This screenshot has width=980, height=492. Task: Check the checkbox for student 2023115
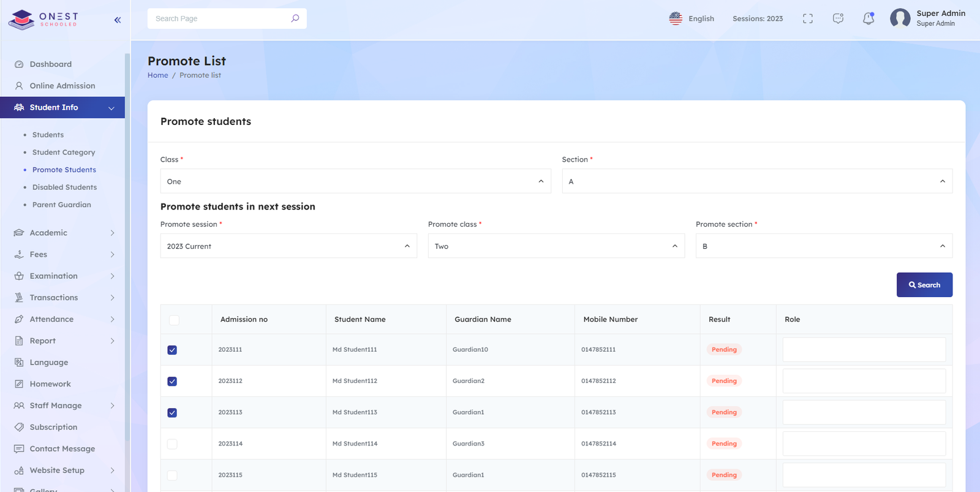pyautogui.click(x=172, y=475)
